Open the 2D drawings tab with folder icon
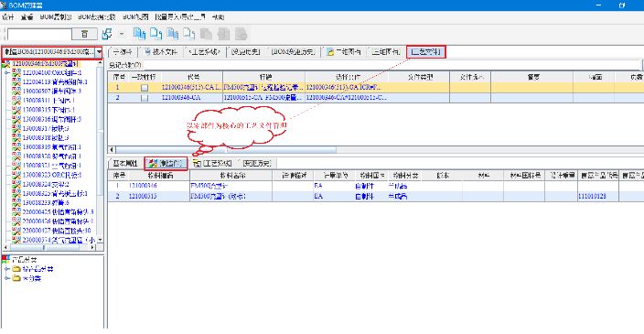The width and height of the screenshot is (644, 334). pyautogui.click(x=343, y=52)
